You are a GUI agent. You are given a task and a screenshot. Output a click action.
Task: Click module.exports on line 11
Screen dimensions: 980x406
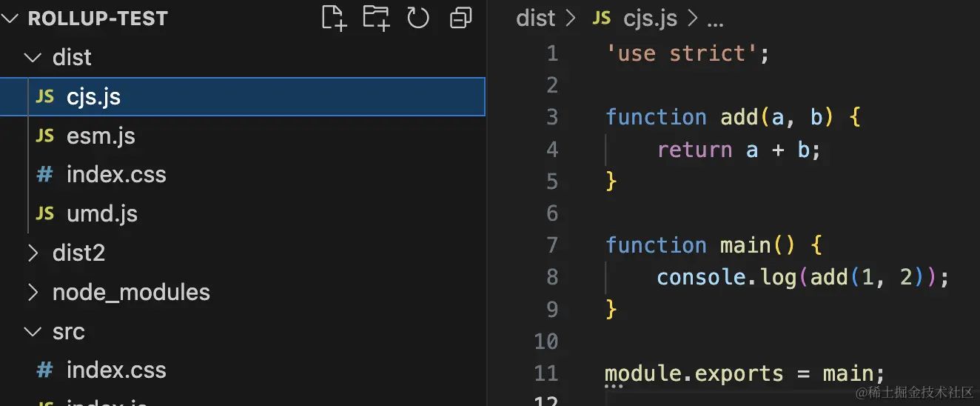pyautogui.click(x=694, y=373)
